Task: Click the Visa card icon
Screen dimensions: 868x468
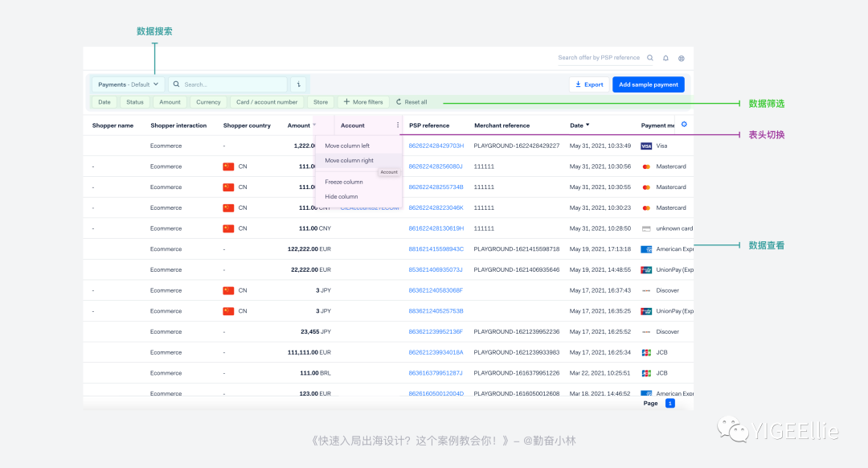Action: point(646,146)
